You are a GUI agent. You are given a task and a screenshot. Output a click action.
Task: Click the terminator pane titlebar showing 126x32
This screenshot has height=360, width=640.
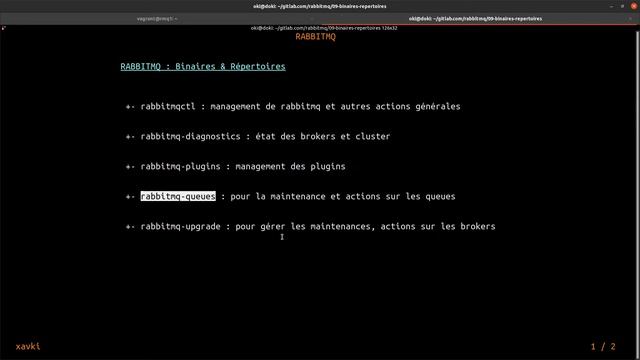[324, 28]
